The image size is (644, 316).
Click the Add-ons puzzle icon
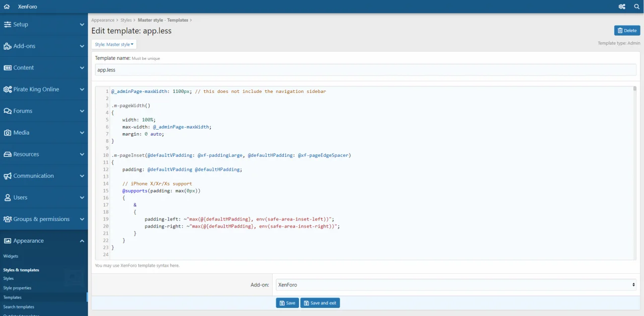(8, 46)
